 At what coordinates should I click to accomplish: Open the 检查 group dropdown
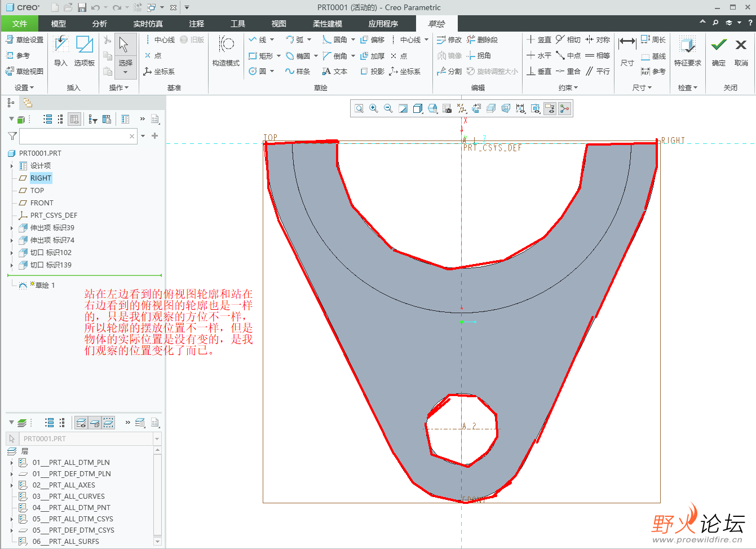pyautogui.click(x=688, y=87)
